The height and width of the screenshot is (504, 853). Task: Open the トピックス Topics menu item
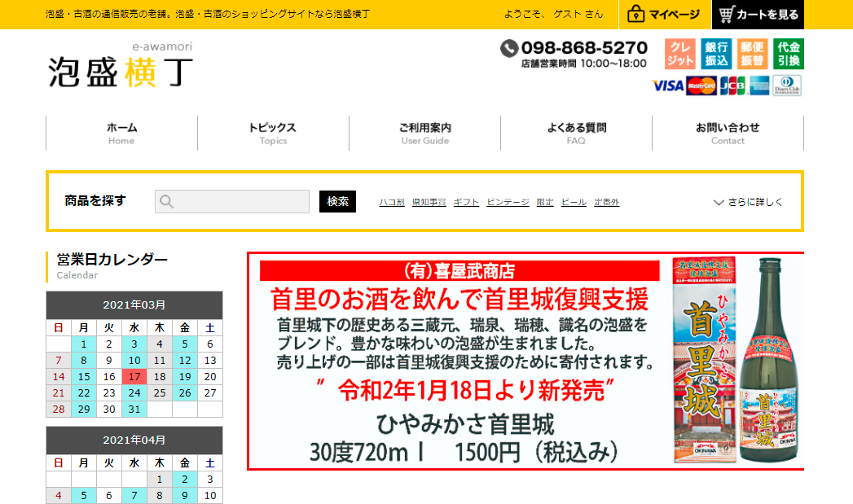point(273,134)
